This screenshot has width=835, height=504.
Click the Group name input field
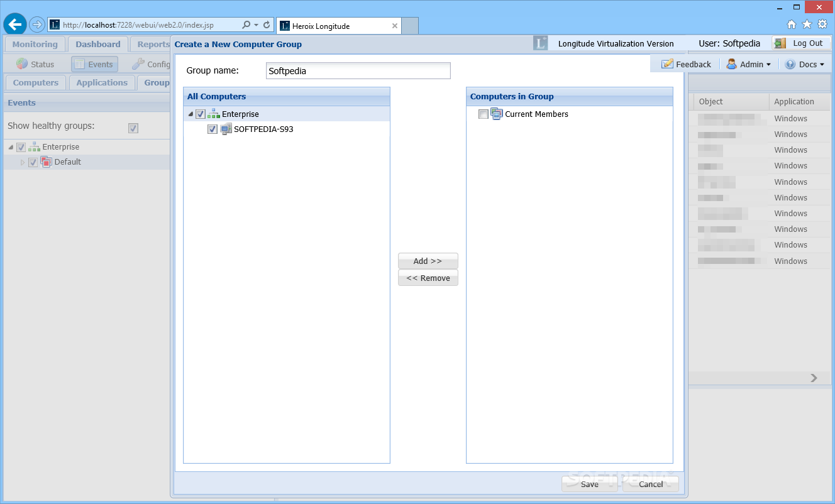(x=358, y=70)
